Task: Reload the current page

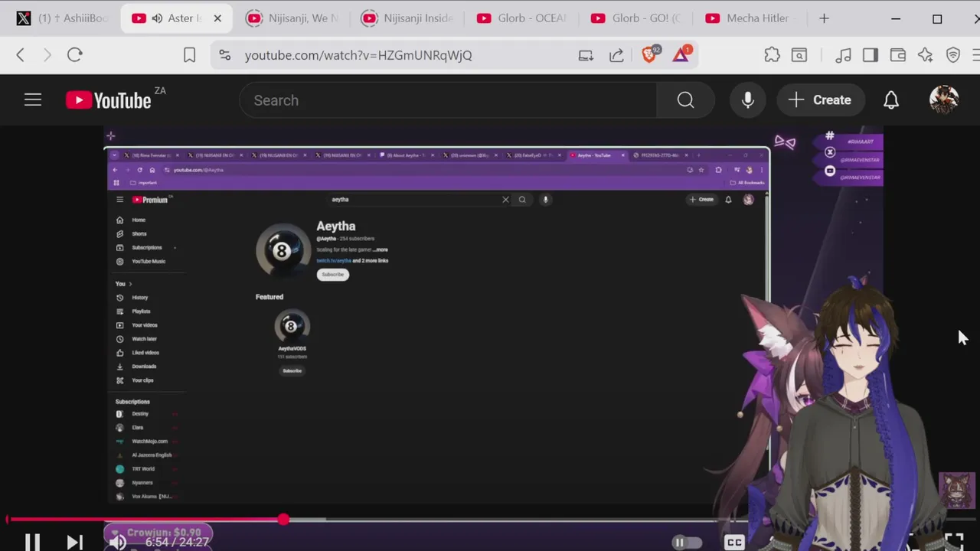Action: click(x=74, y=55)
